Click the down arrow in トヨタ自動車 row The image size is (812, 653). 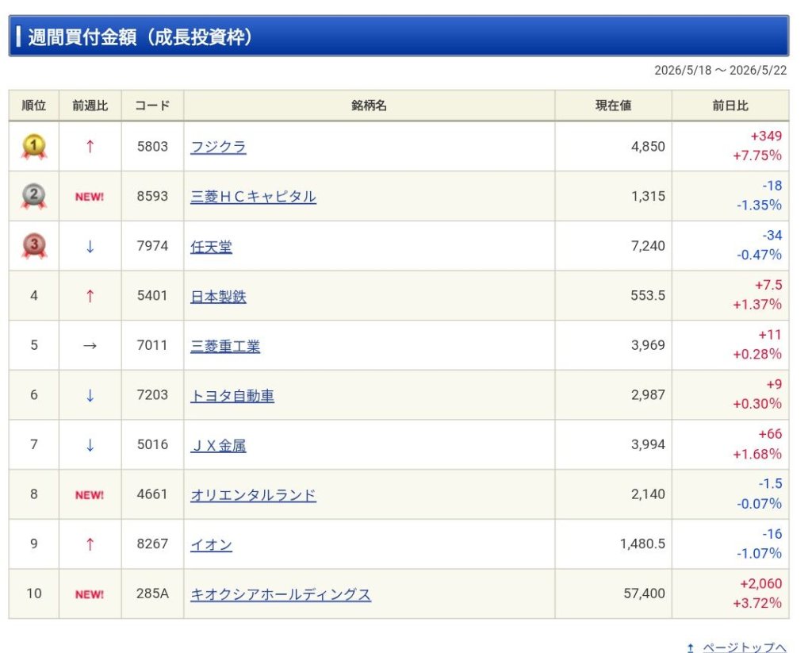(90, 395)
